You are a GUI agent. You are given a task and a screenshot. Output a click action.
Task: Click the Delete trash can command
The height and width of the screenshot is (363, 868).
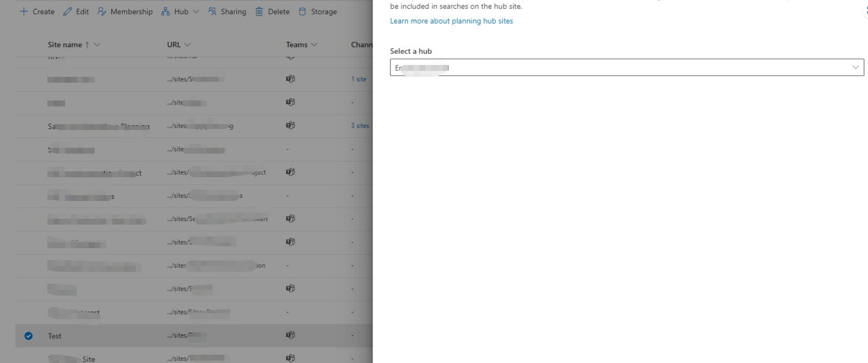click(x=272, y=11)
